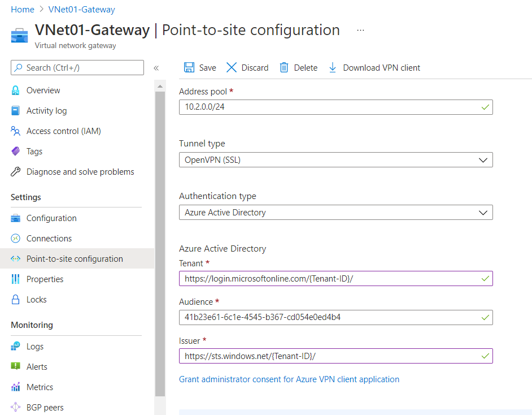Click the Address pool input field

coord(336,107)
